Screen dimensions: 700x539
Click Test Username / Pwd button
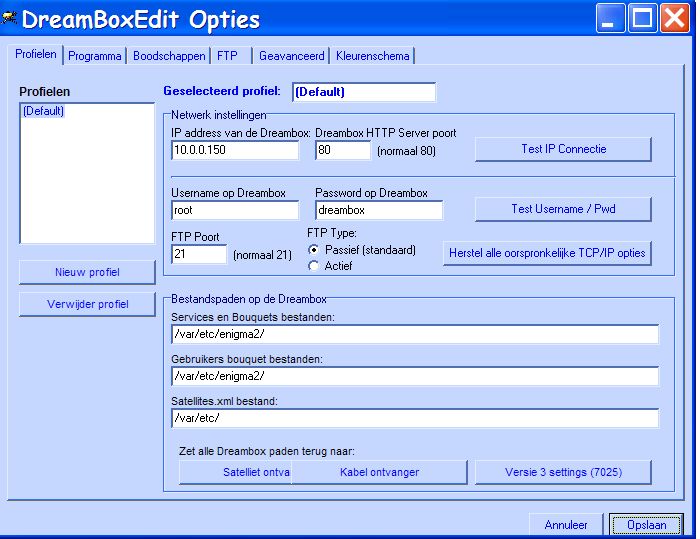pos(563,209)
